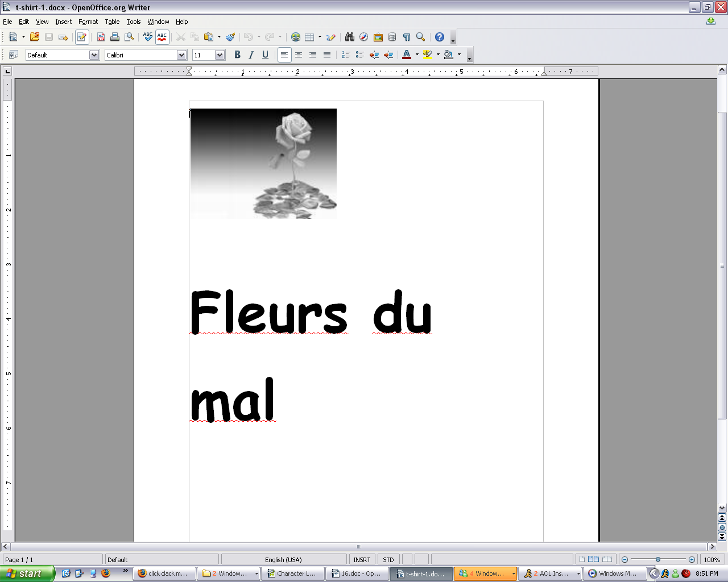This screenshot has height=582, width=728.
Task: Turn on bullets list
Action: point(360,55)
